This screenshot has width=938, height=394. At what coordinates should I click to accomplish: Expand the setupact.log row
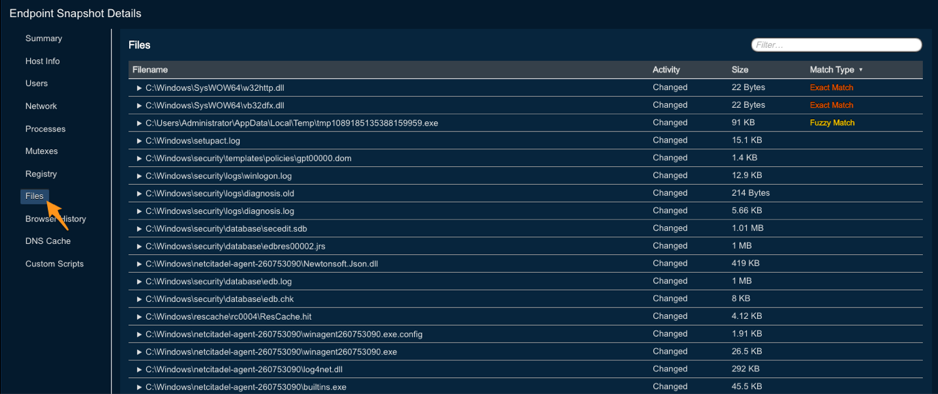(139, 141)
